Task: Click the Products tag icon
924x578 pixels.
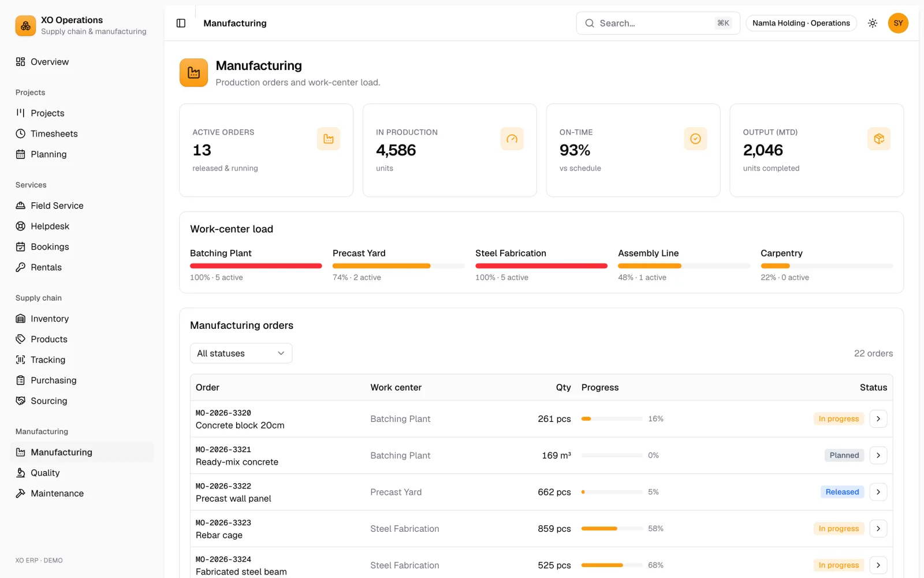Action: click(x=21, y=339)
